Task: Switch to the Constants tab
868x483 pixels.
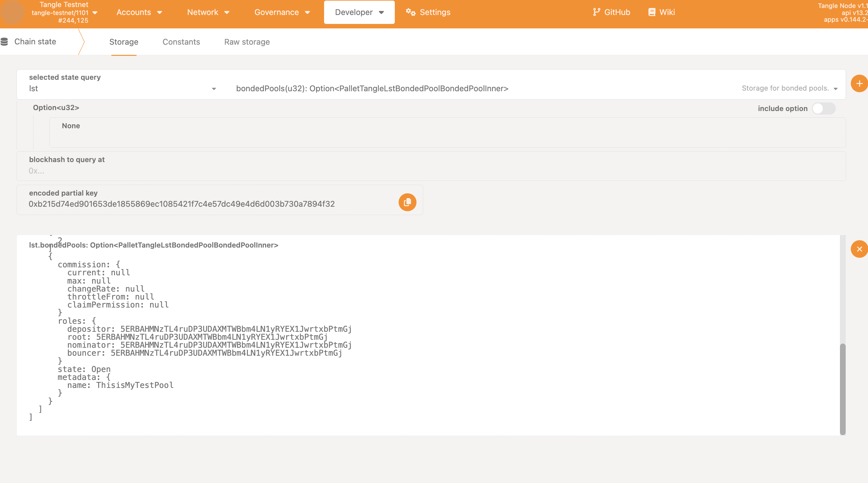Action: pos(181,42)
